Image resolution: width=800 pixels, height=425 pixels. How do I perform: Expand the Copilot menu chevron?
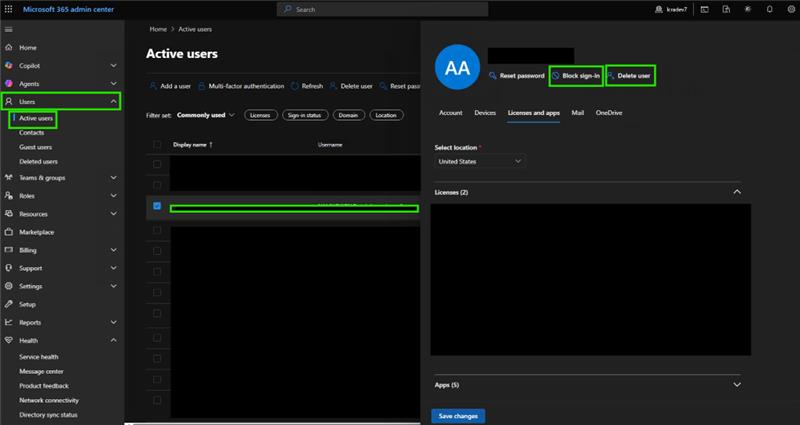pyautogui.click(x=113, y=65)
